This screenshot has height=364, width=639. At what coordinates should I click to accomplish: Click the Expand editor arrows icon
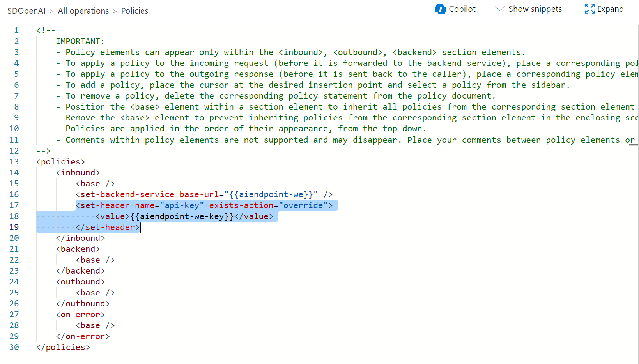coord(589,9)
